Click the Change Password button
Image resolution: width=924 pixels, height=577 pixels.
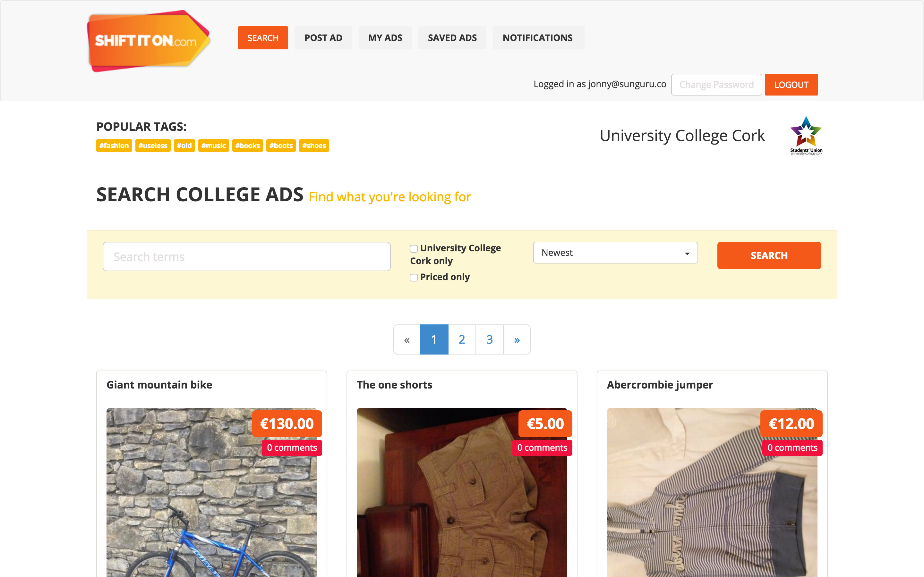[716, 85]
